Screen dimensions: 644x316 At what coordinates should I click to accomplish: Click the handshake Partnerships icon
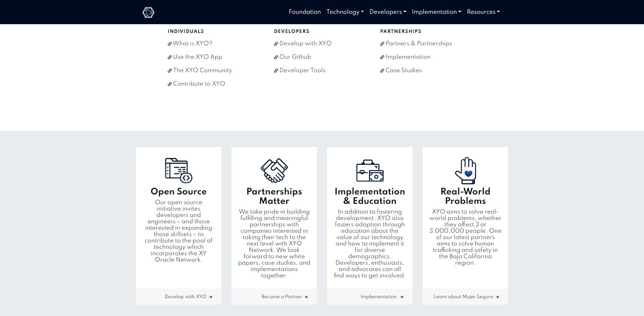[x=274, y=170]
